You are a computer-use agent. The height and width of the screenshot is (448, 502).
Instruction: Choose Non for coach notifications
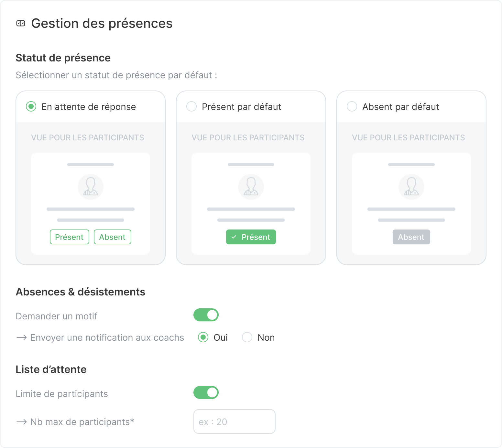[x=247, y=337]
